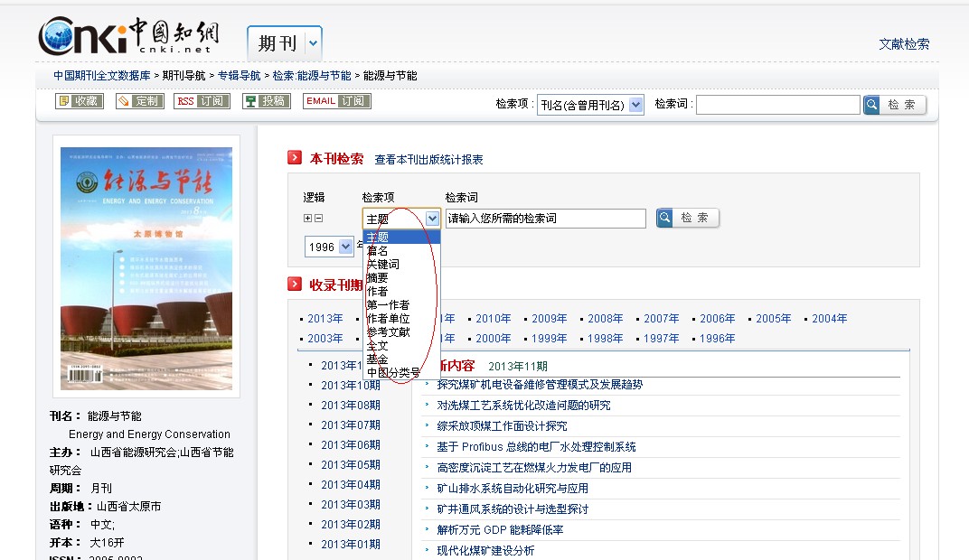Open article 解析万元 GDP 能耗降低率
Screen dimensions: 969x560
click(x=500, y=530)
